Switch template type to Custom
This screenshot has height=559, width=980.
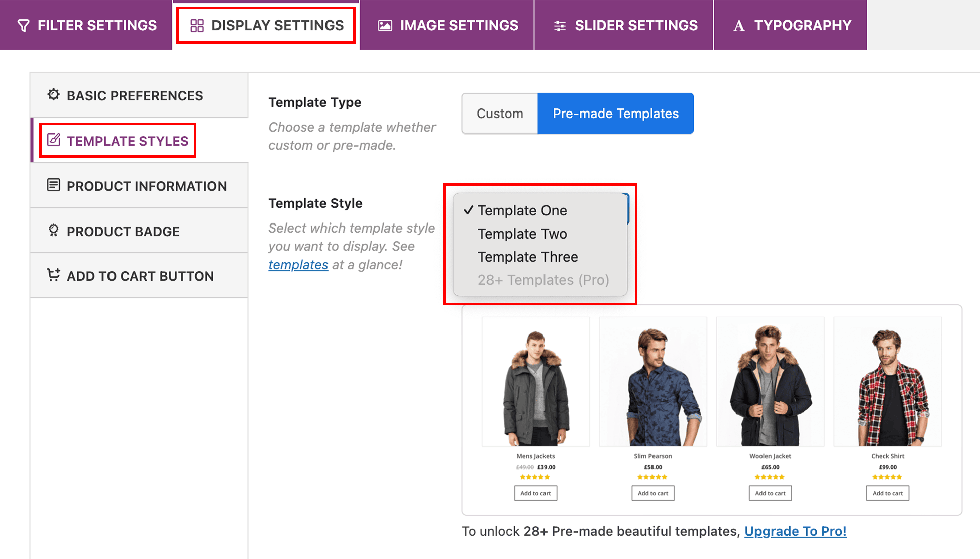click(x=500, y=114)
